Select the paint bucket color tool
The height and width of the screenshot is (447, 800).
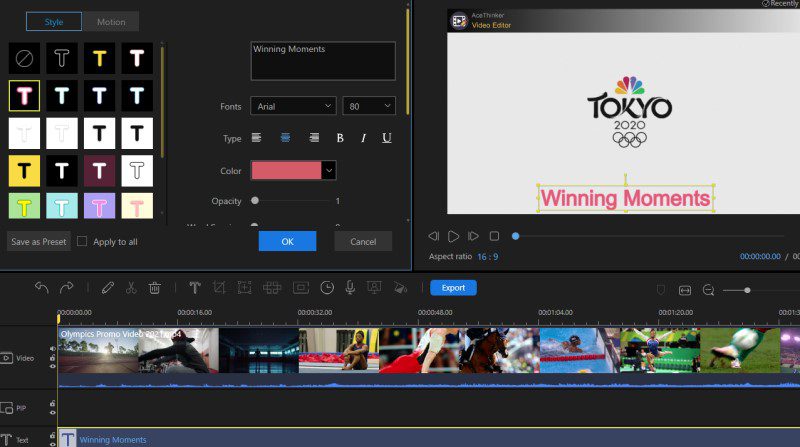401,288
